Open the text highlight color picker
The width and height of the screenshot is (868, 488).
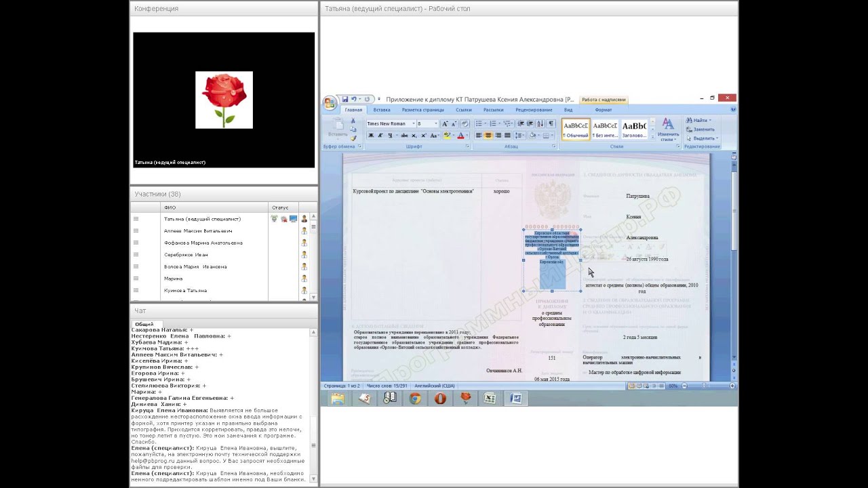tap(448, 136)
